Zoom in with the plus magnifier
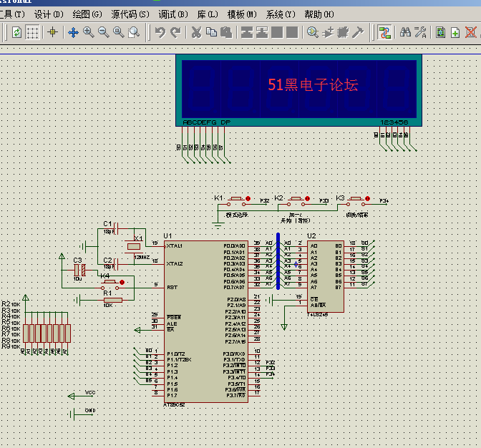This screenshot has width=481, height=448. [x=88, y=32]
